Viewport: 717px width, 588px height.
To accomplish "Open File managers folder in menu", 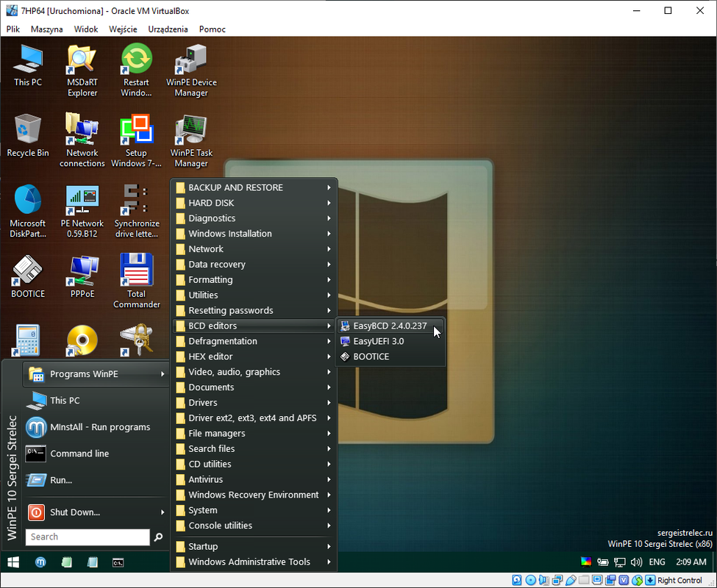I will pos(254,434).
